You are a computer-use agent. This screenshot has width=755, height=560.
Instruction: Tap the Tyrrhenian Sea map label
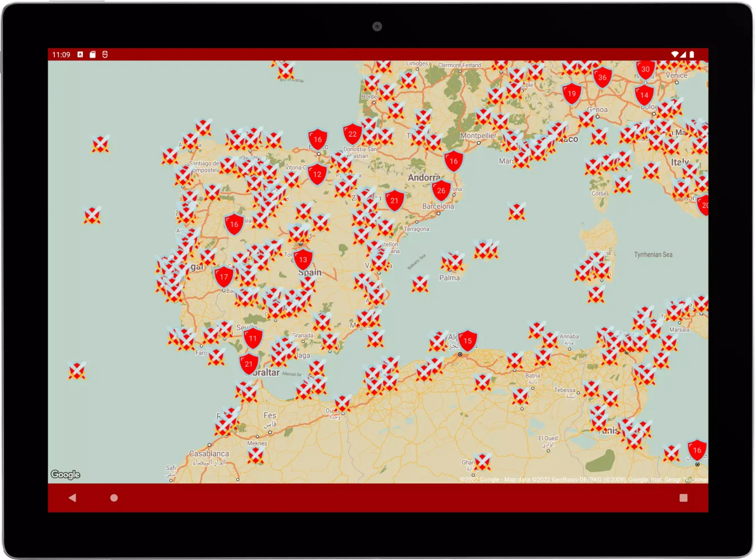pyautogui.click(x=653, y=255)
